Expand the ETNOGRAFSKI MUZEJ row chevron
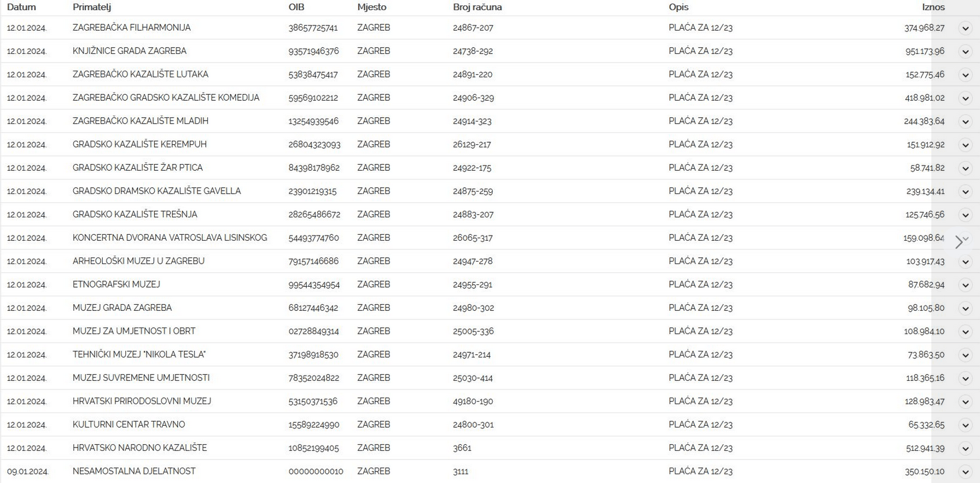 (x=965, y=285)
